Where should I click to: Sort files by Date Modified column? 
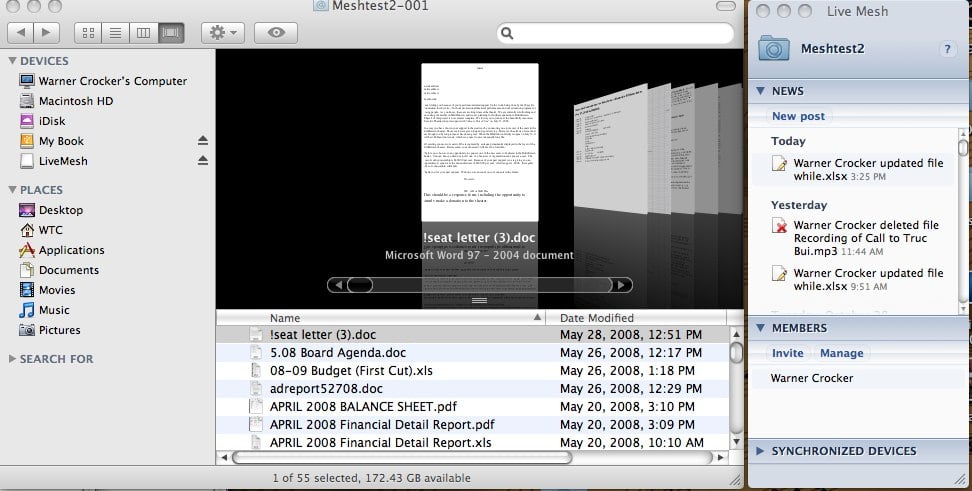pos(635,318)
